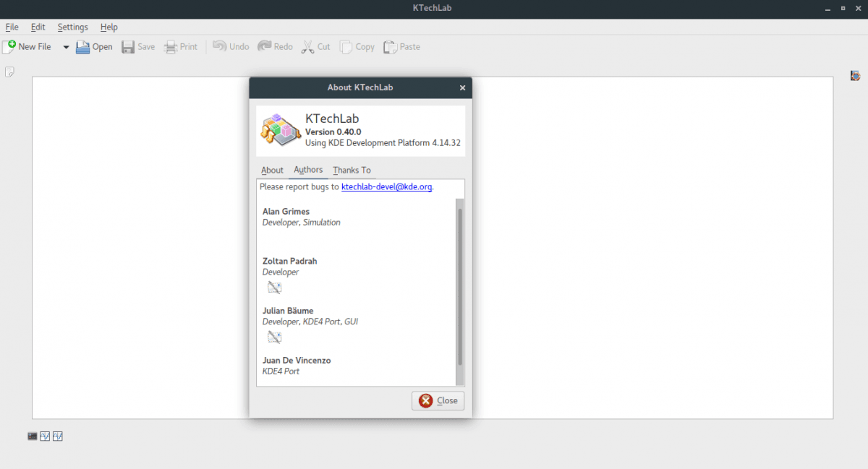Click the Close button in About dialog

[x=438, y=400]
